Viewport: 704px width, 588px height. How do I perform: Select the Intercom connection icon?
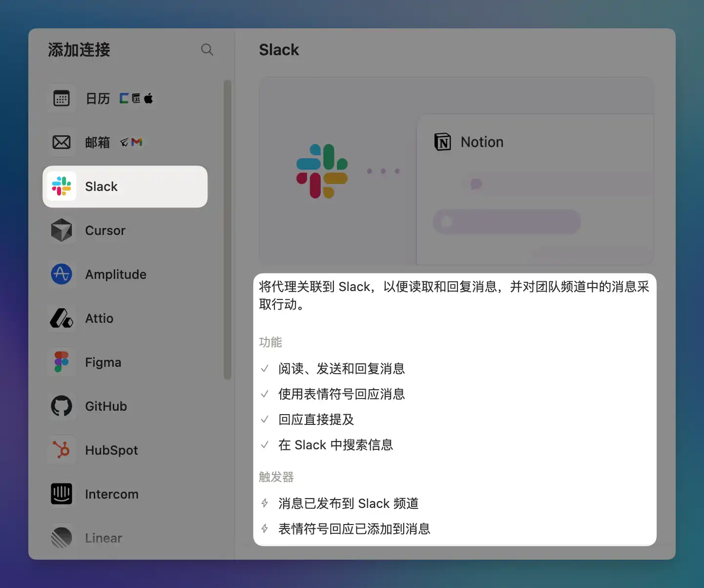pos(62,494)
